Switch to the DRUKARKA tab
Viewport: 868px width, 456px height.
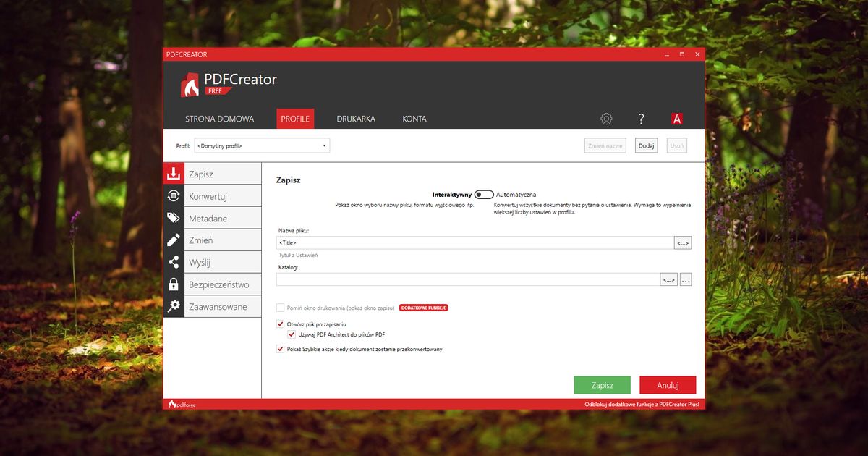point(356,119)
